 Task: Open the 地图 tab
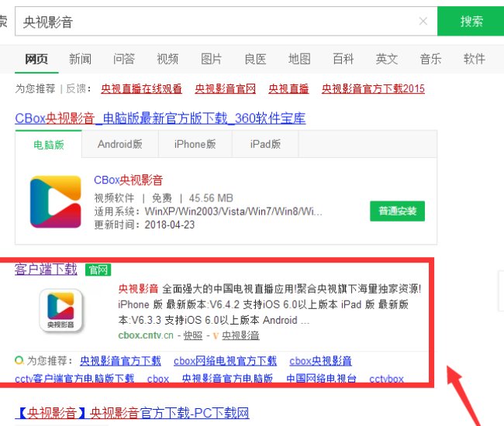pyautogui.click(x=299, y=59)
